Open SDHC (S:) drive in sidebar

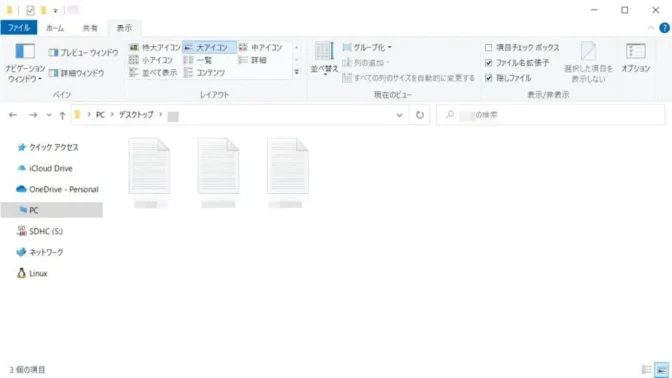coord(40,231)
